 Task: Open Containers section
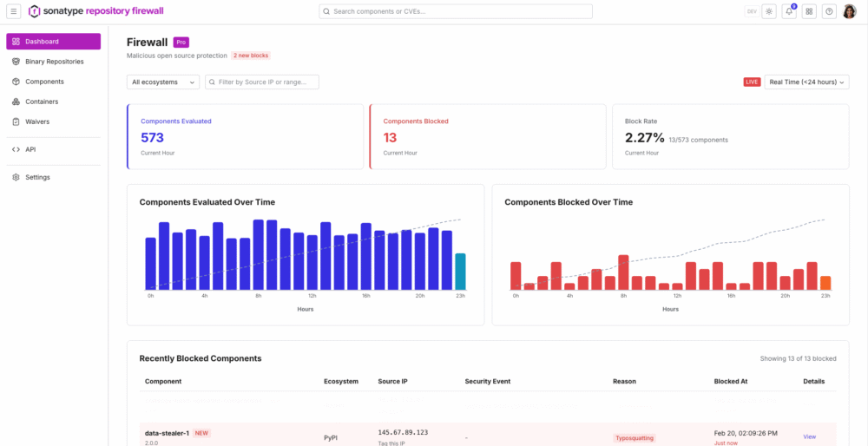pyautogui.click(x=54, y=102)
